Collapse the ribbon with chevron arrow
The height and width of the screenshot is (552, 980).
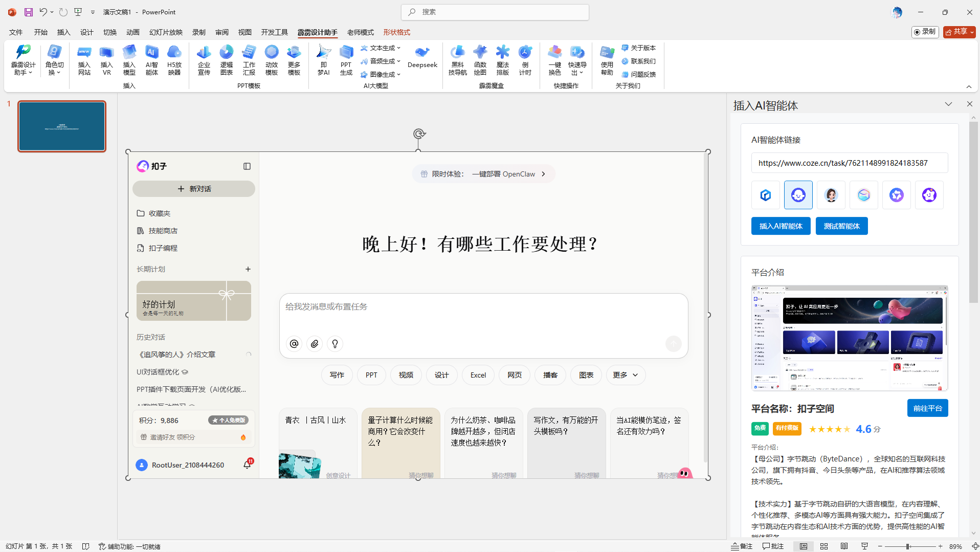pos(969,86)
